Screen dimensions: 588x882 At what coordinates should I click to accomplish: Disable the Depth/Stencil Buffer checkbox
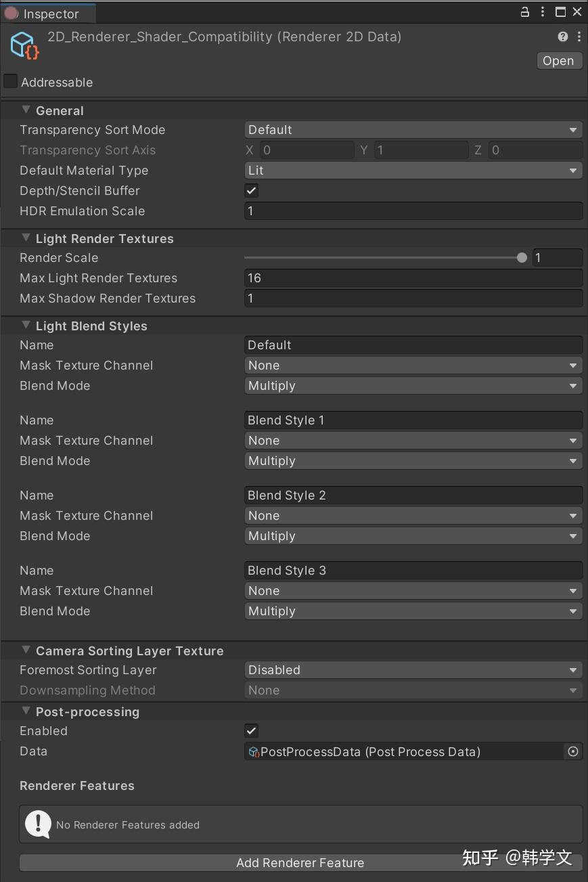[x=251, y=190]
